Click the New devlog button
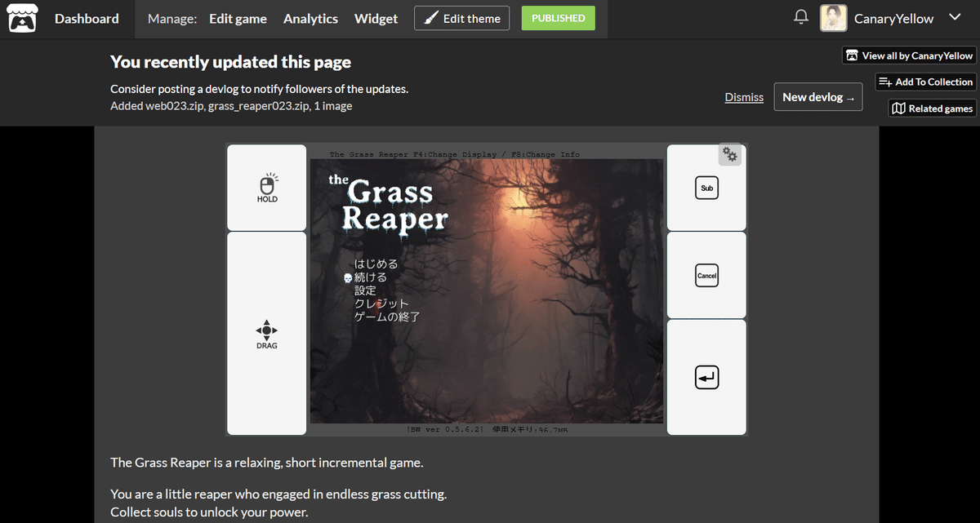The height and width of the screenshot is (523, 980). [817, 96]
